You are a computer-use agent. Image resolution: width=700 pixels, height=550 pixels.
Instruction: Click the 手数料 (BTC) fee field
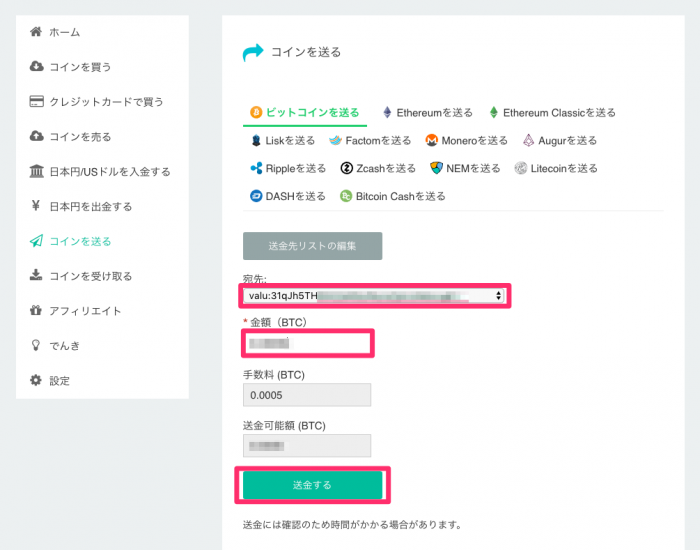[x=307, y=395]
